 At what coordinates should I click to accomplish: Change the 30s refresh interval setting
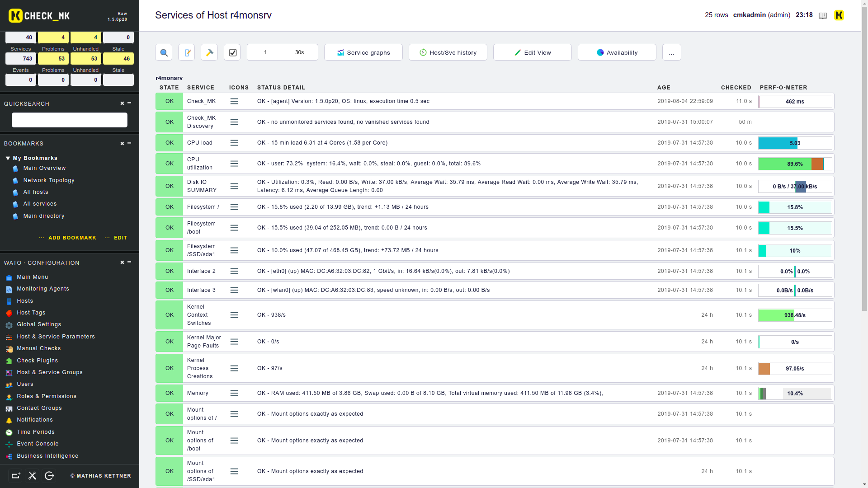click(299, 52)
